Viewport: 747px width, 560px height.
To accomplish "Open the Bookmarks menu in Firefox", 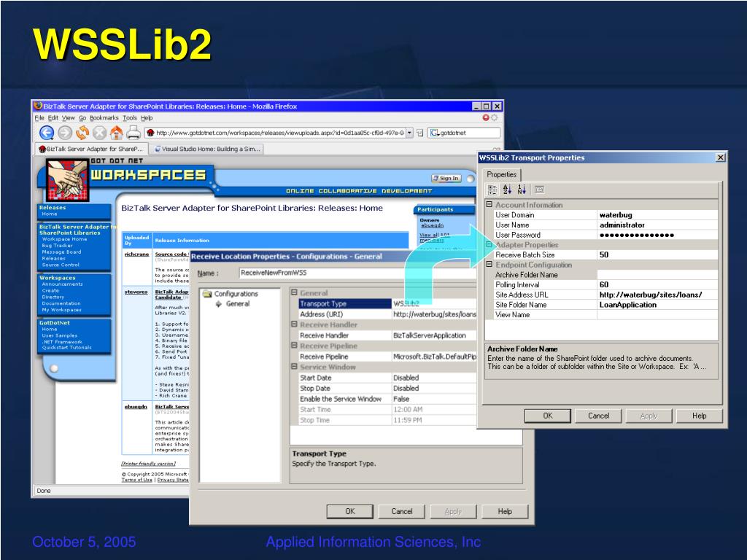I will (104, 117).
